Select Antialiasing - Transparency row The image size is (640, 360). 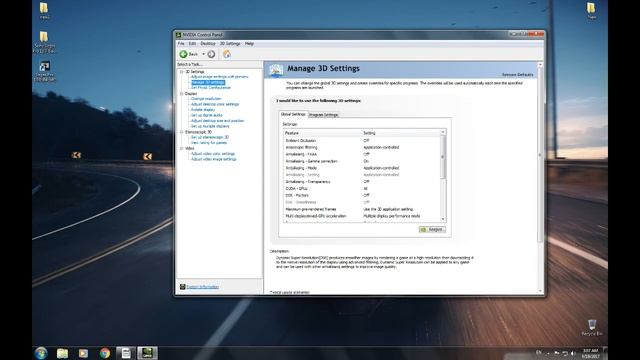(362, 182)
